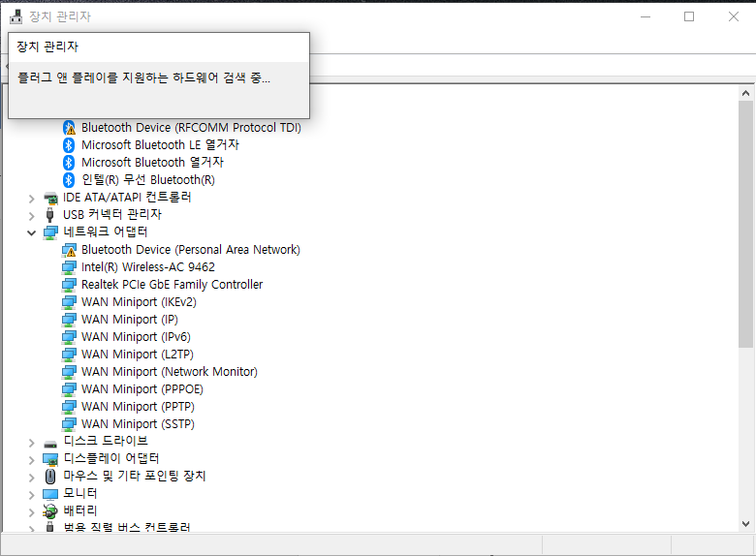The height and width of the screenshot is (556, 756).
Task: Click the WAN Miniport (IP) icon
Action: (x=69, y=320)
